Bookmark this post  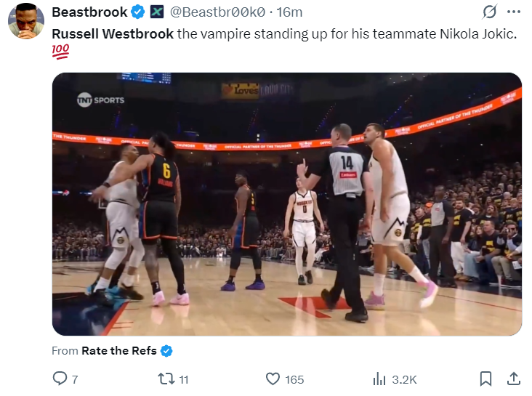[x=485, y=379]
